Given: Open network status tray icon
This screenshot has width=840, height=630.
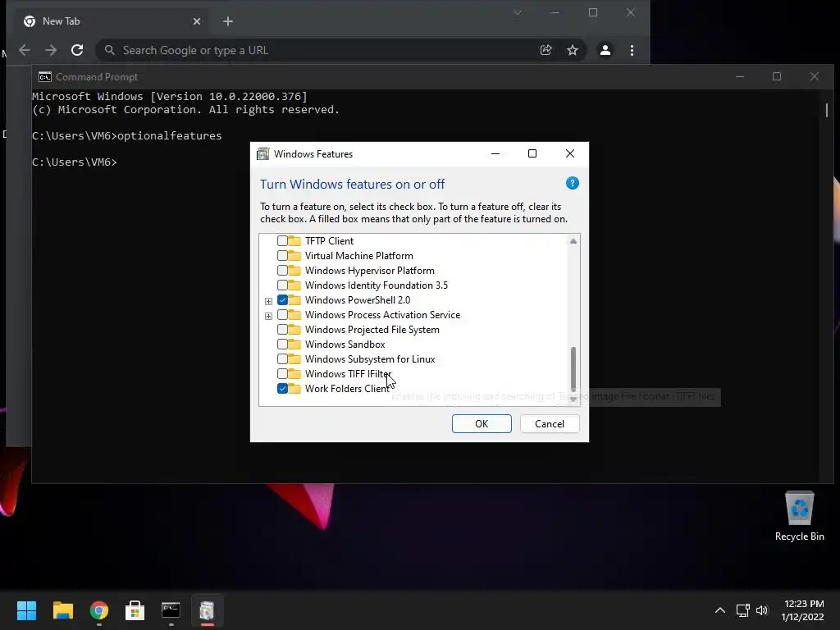Looking at the screenshot, I should tap(742, 610).
